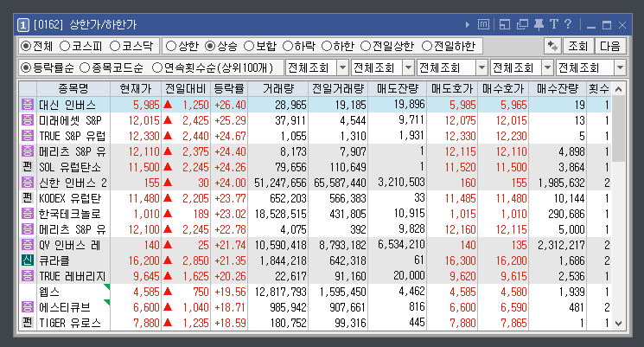Image resolution: width=644 pixels, height=347 pixels.
Task: Click the duplicate window icon in title bar
Action: (x=522, y=25)
